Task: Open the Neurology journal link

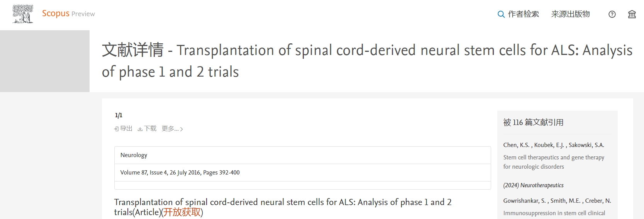Action: point(134,155)
